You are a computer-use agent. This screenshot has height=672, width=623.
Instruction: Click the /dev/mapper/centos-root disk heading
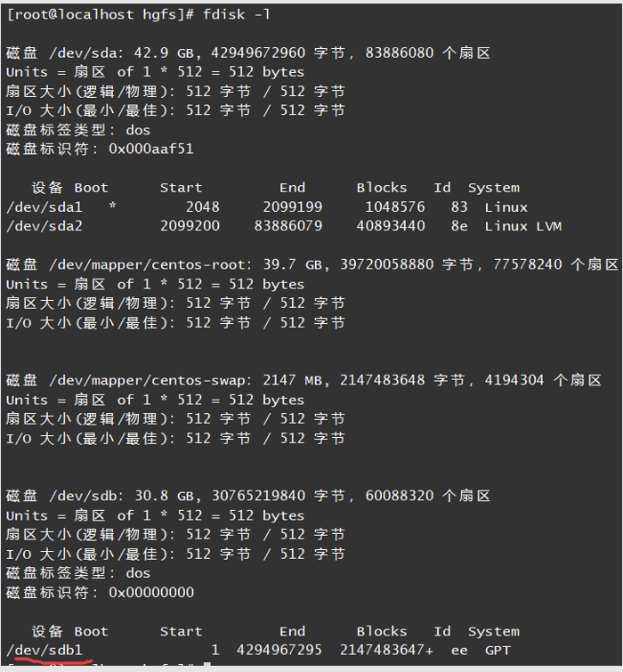154,265
